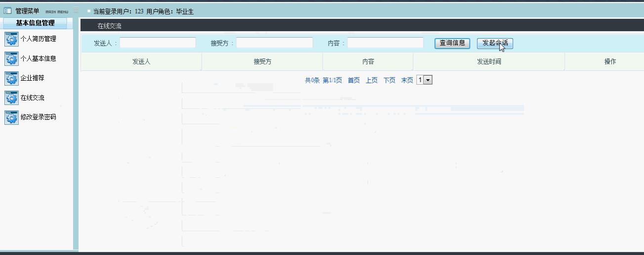Click the 发起会话 button
This screenshot has height=255, width=644.
coord(495,43)
